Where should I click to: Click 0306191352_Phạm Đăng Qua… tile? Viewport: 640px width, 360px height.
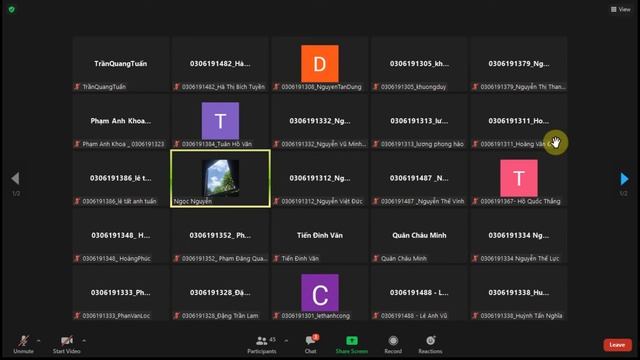220,236
